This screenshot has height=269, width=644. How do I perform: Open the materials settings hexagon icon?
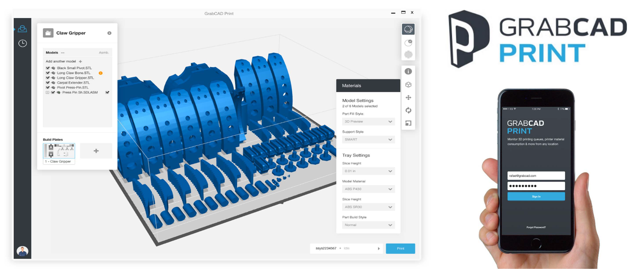coord(408,85)
